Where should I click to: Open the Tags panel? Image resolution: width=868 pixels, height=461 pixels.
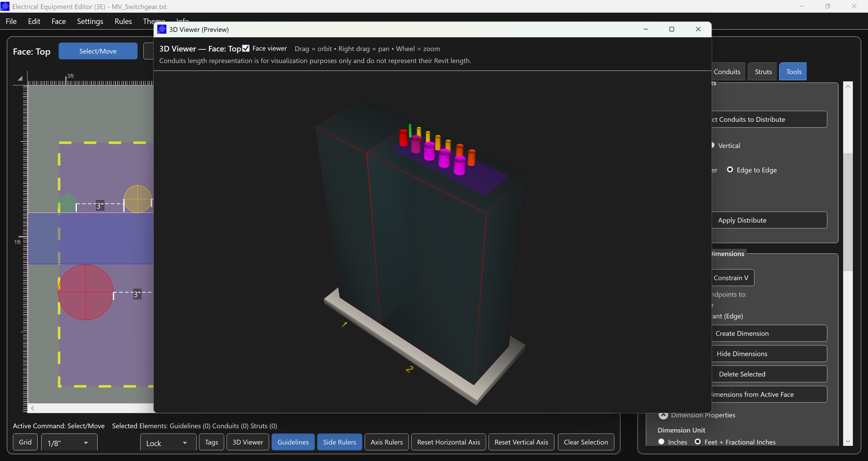[211, 442]
